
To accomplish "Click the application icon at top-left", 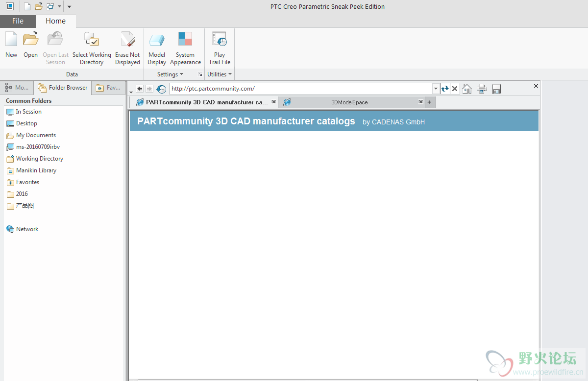I will [10, 6].
